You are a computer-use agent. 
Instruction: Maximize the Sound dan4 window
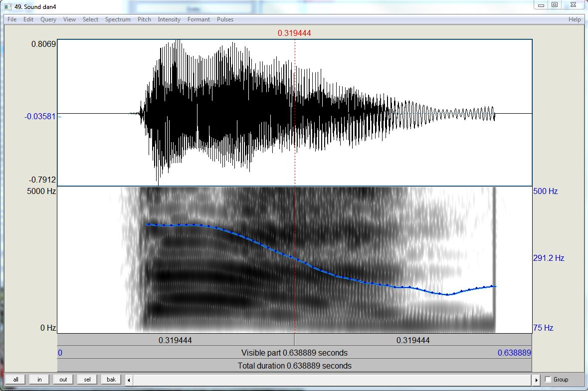click(555, 5)
